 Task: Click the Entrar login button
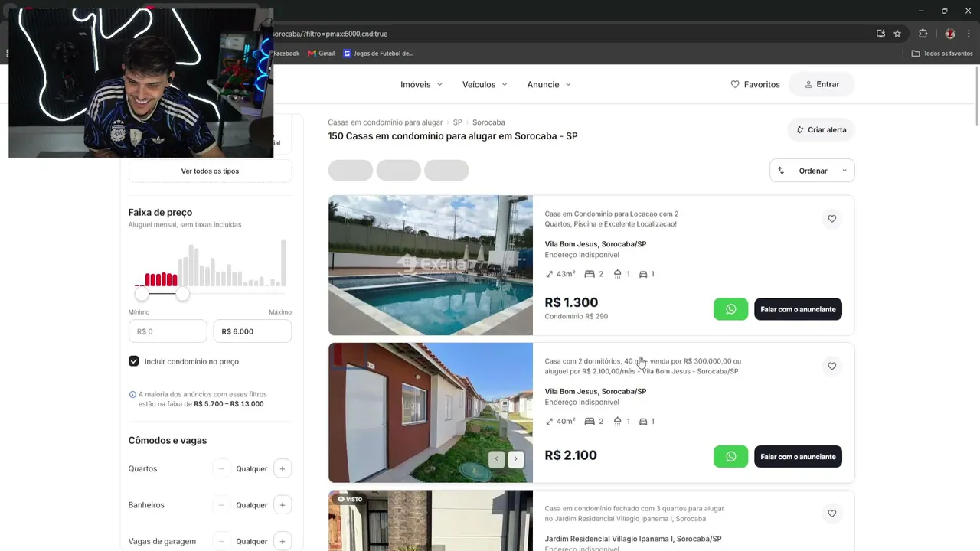pos(822,84)
